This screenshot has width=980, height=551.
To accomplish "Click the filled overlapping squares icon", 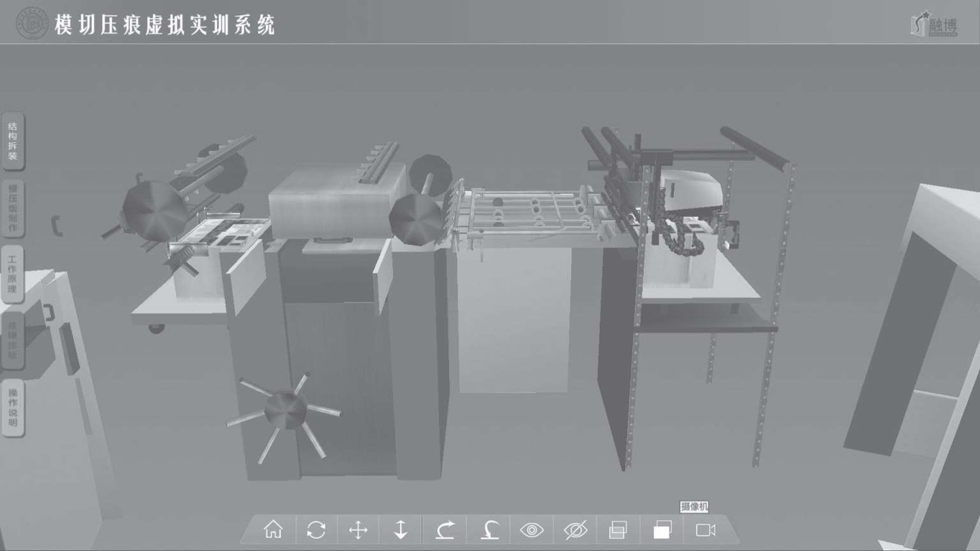I will 662,530.
